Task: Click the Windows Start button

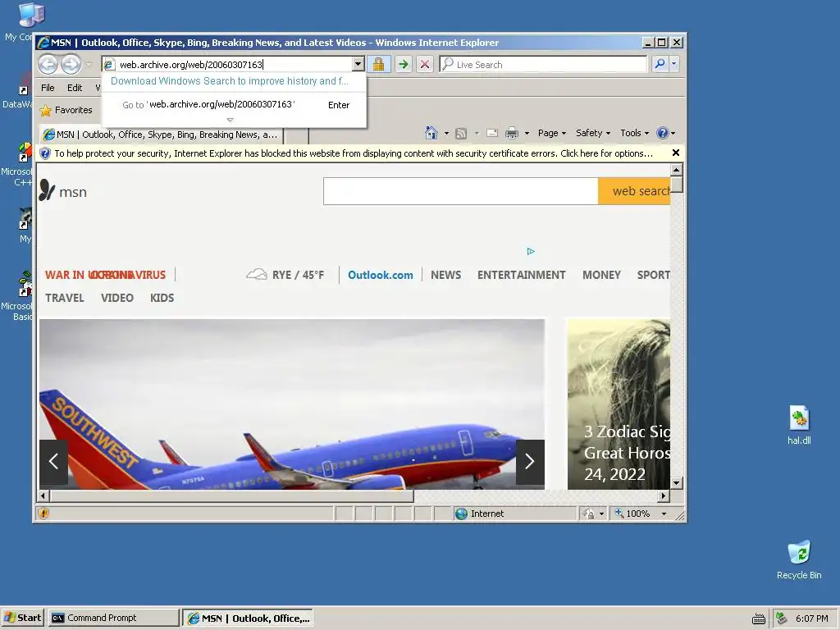Action: (22, 618)
